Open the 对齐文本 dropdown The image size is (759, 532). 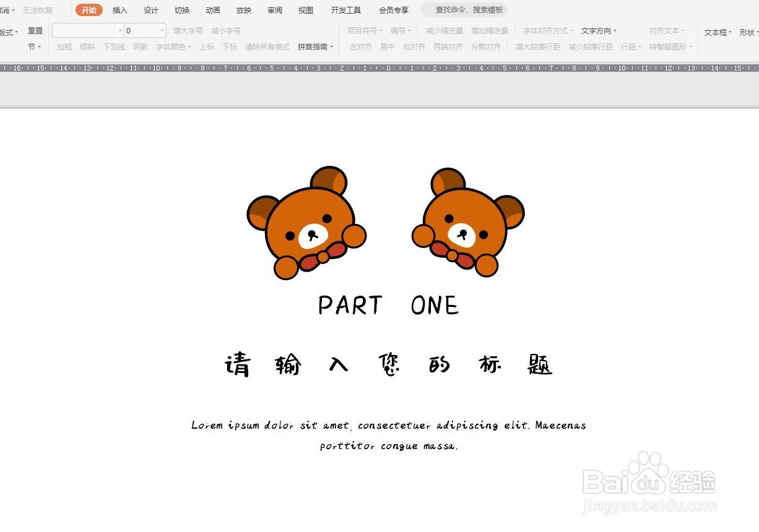tap(667, 30)
